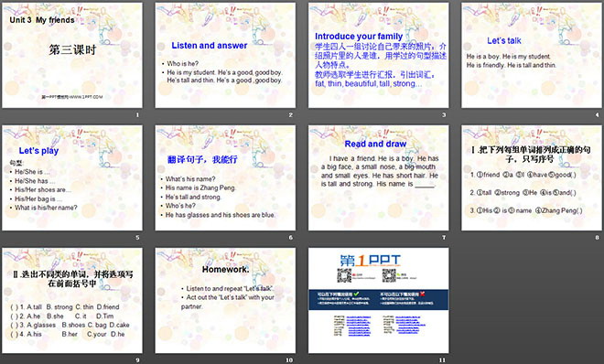604x364 pixels.
Task: Click the right QR code on slide 11
Action: coord(389,275)
